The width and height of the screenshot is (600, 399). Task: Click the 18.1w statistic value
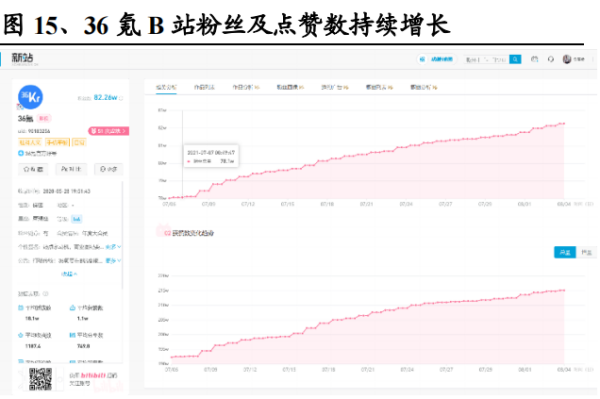pyautogui.click(x=32, y=319)
